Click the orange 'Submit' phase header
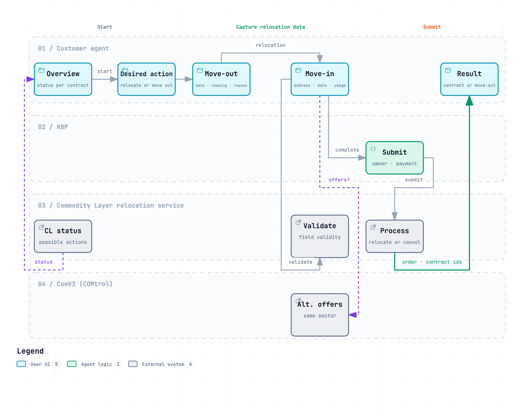The width and height of the screenshot is (520, 420). (432, 27)
